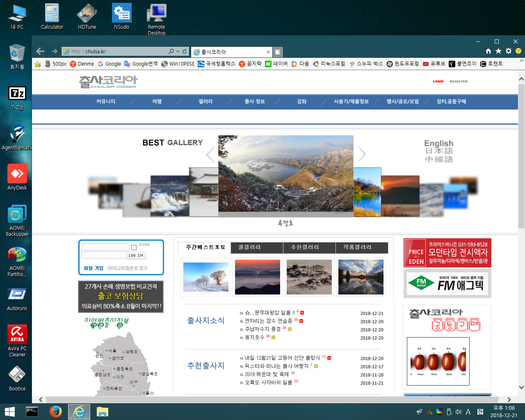525x420 pixels.
Task: Click the password input field
Action: click(104, 255)
